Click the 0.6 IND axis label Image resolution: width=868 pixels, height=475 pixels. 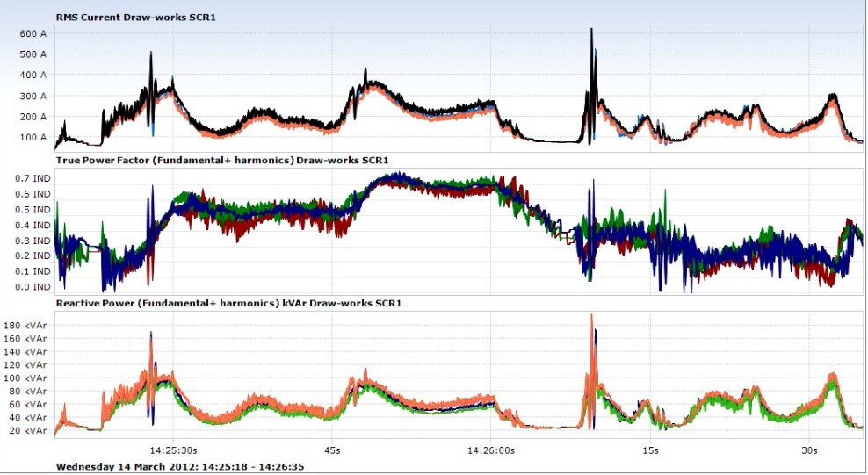click(33, 194)
